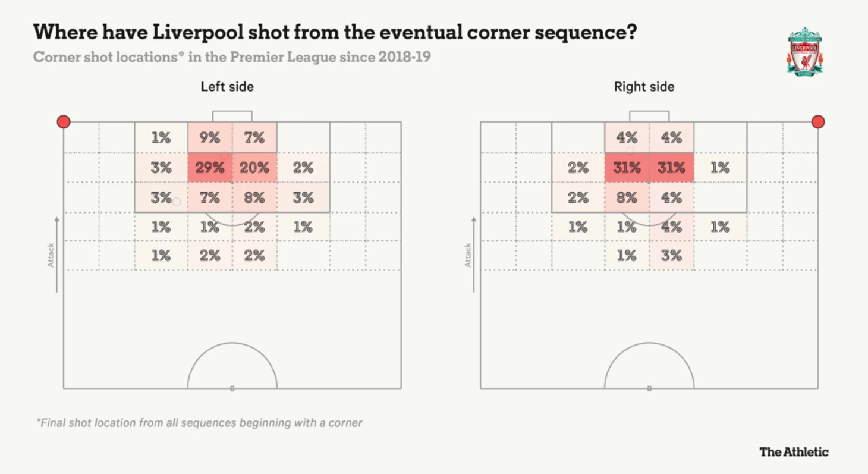Click the red corner marker on left pitch
Image resolution: width=868 pixels, height=474 pixels.
pyautogui.click(x=64, y=122)
